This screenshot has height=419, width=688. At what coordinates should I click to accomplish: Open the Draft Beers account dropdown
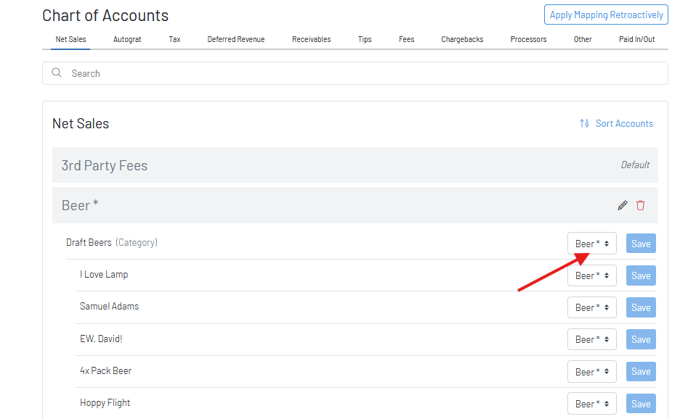click(592, 244)
